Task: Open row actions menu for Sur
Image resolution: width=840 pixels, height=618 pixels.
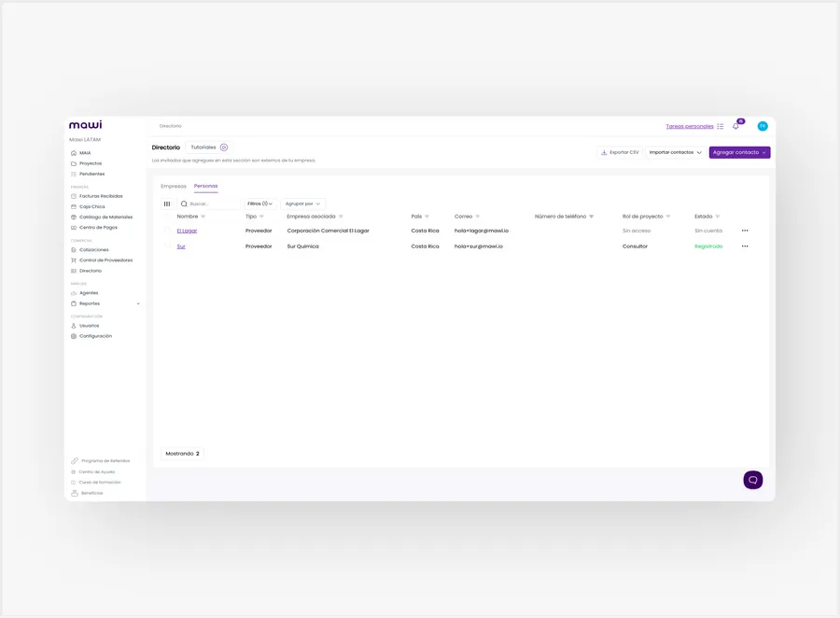Action: (x=745, y=246)
